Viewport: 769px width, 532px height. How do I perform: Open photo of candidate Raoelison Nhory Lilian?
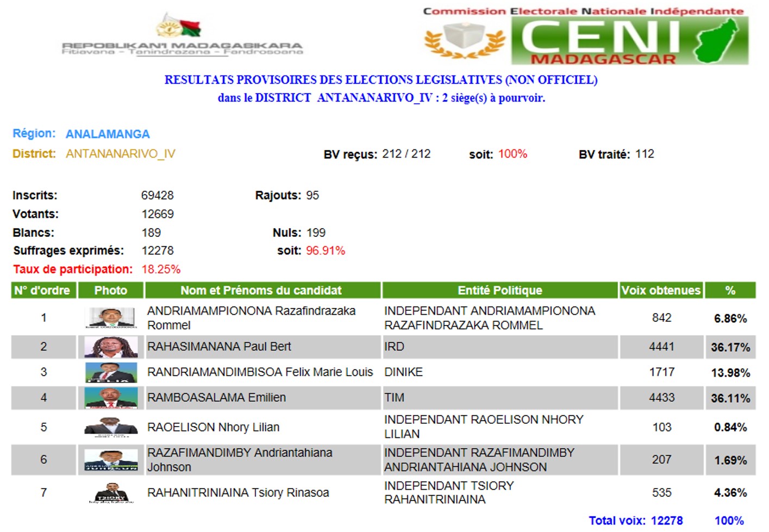[111, 427]
